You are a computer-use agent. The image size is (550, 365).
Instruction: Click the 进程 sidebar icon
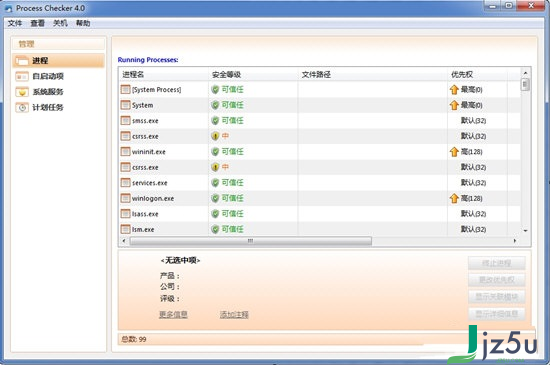point(21,61)
